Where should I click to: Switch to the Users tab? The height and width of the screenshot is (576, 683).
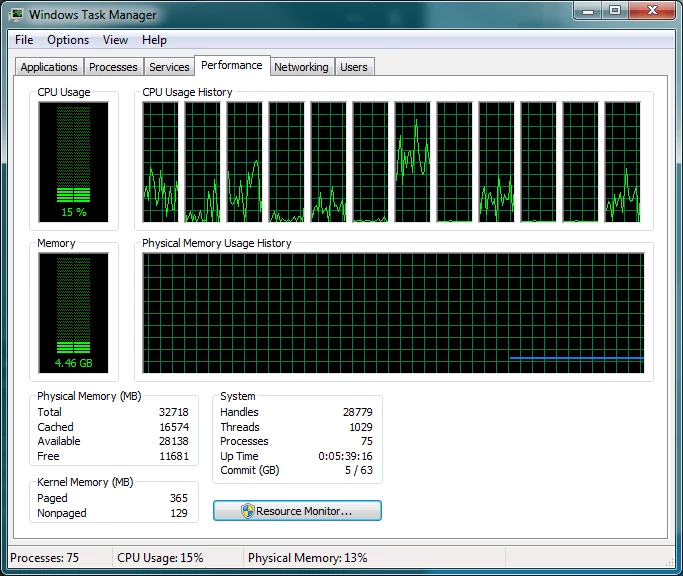[354, 67]
